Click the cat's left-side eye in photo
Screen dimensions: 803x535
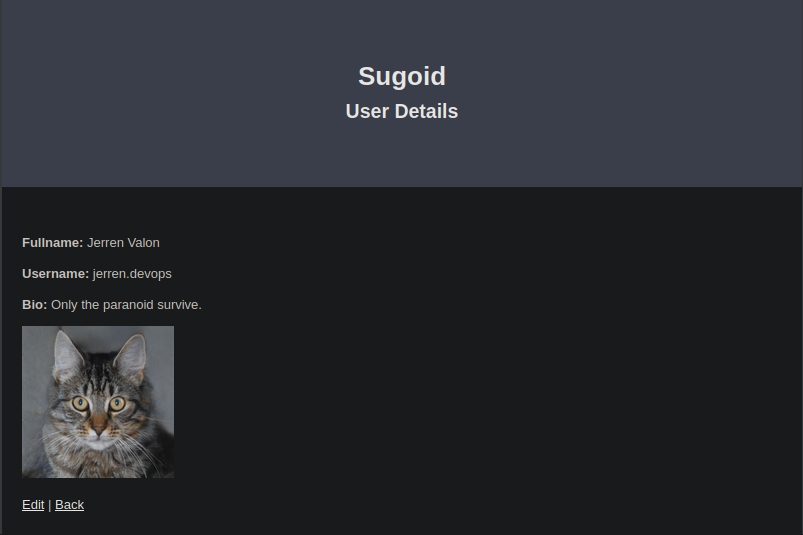(79, 403)
